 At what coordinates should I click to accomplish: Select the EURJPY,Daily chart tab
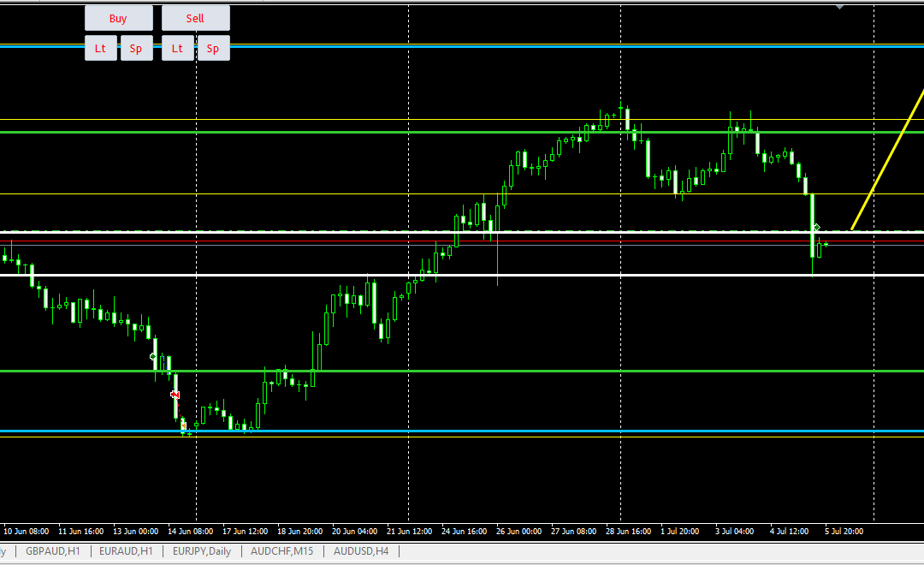(x=202, y=551)
